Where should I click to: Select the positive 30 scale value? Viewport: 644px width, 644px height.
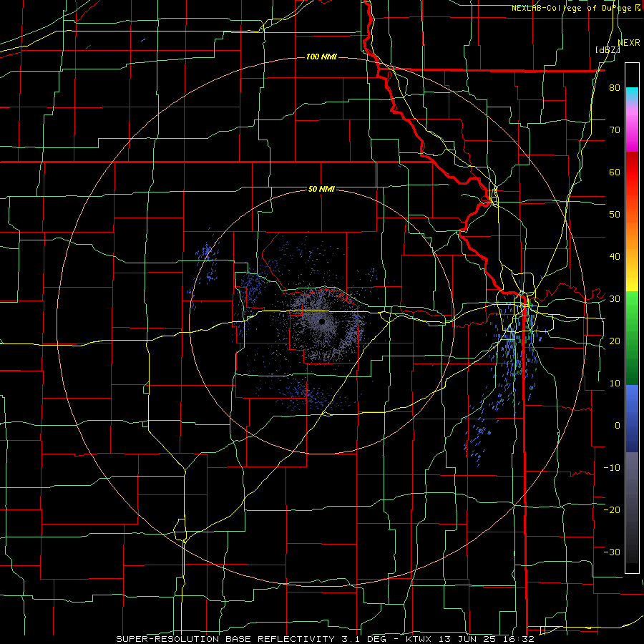click(x=615, y=298)
